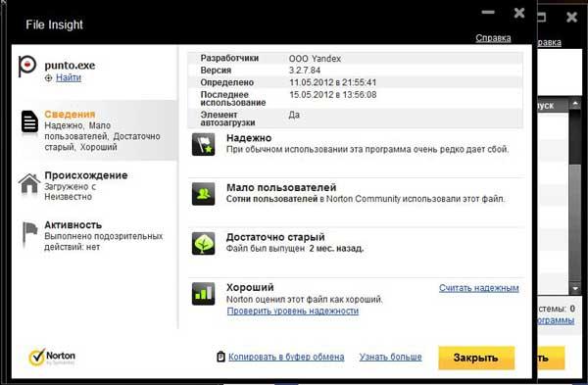The width and height of the screenshot is (588, 385).
Task: Open the Справка help link in File Insight
Action: click(493, 38)
